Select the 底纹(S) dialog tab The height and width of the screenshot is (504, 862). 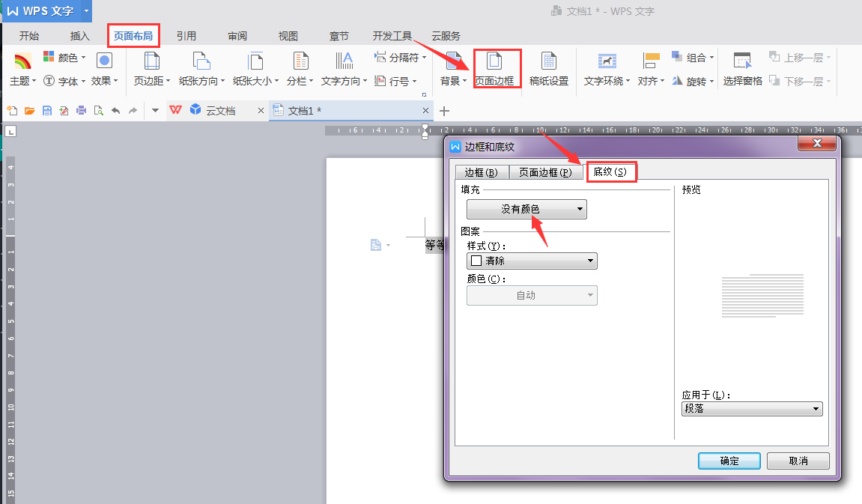(610, 171)
